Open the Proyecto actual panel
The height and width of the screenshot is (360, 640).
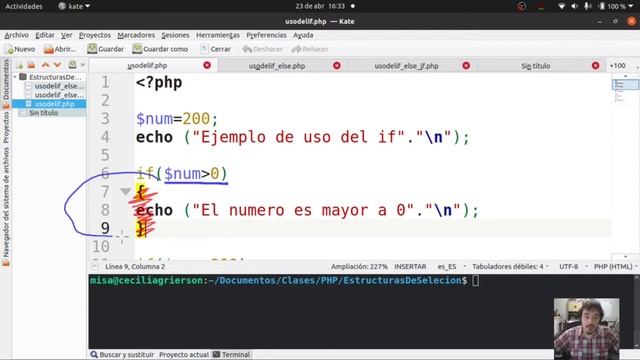point(184,355)
